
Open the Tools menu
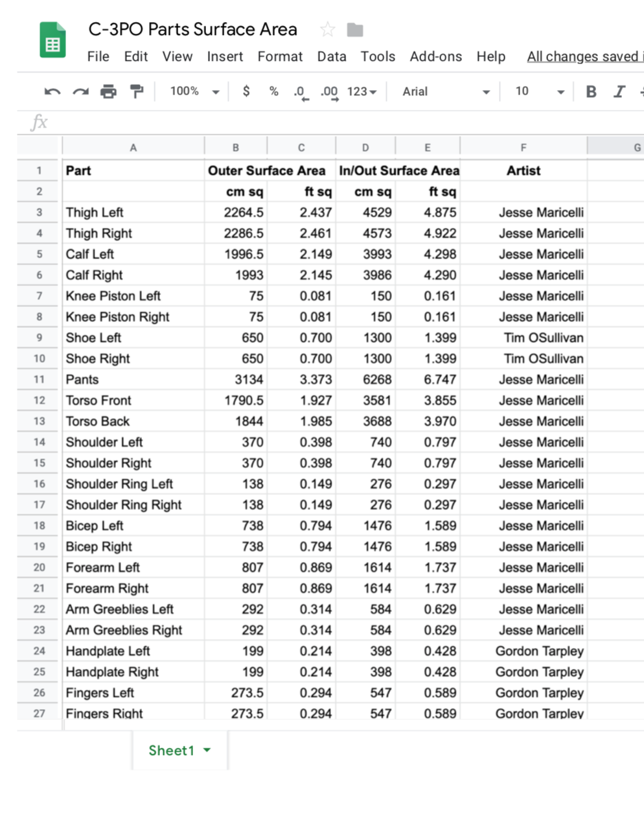point(378,56)
